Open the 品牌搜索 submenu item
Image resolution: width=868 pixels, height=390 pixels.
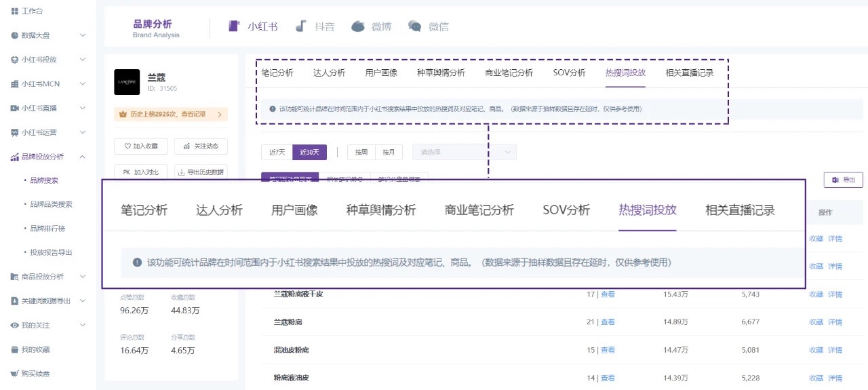(44, 180)
